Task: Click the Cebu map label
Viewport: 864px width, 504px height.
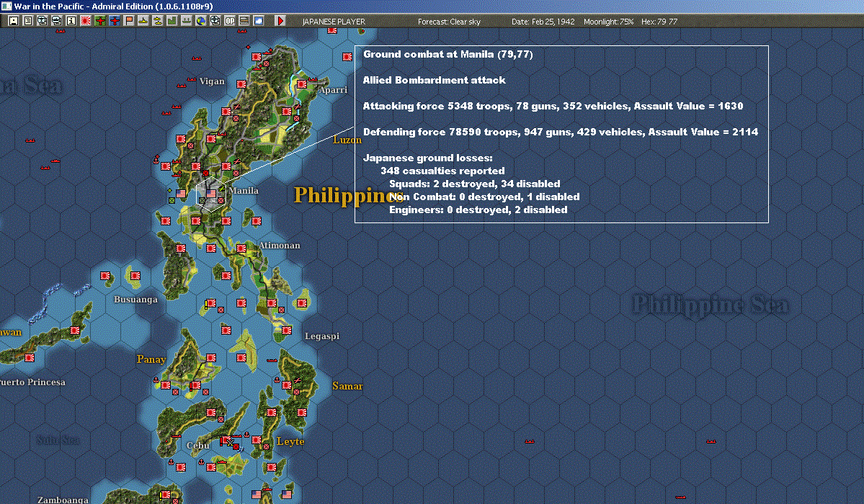Action: click(x=198, y=446)
